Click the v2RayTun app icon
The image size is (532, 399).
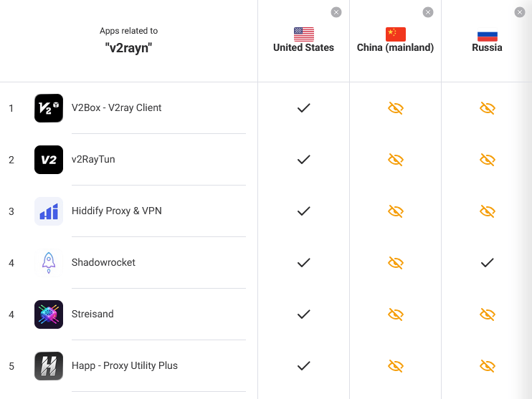49,160
